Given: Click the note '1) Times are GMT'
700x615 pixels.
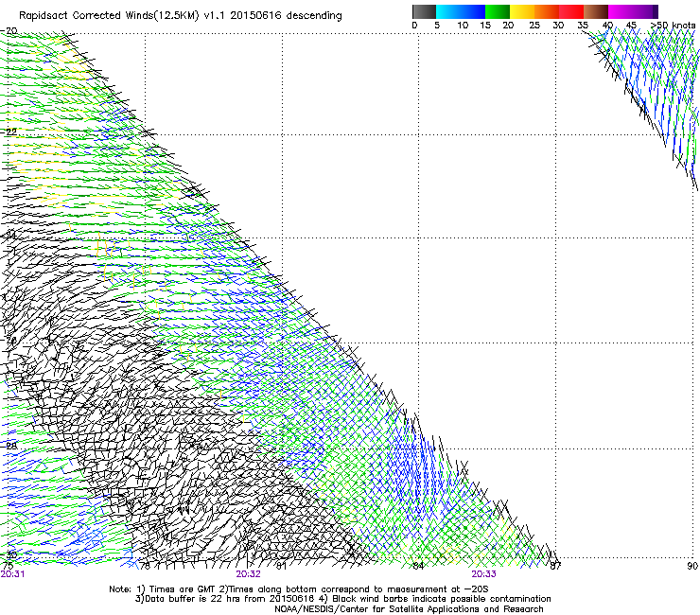Looking at the screenshot, I should click(x=178, y=589).
